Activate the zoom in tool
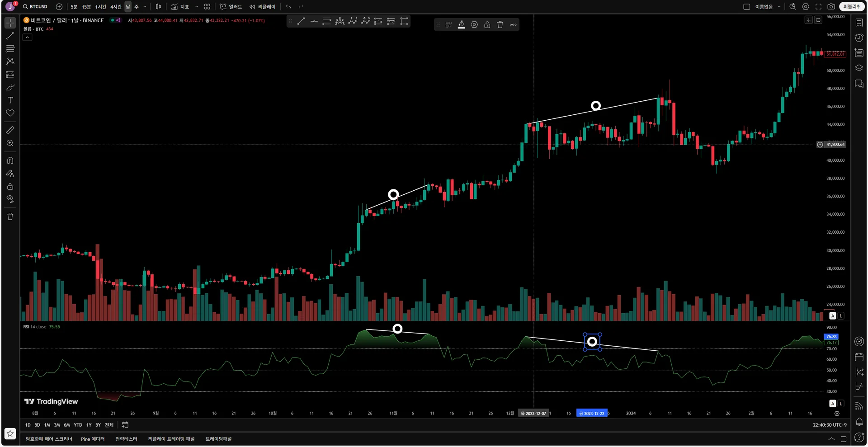868x447 pixels. pyautogui.click(x=10, y=143)
